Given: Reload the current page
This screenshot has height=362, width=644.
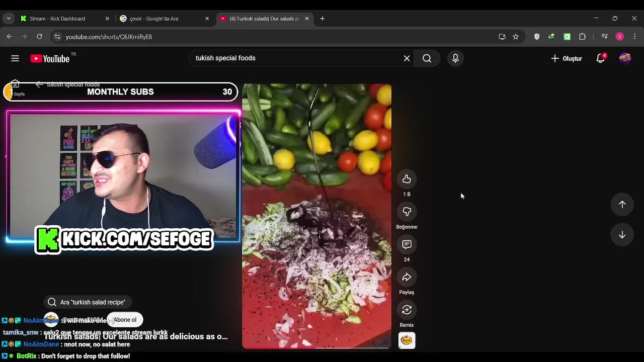Looking at the screenshot, I should click(x=39, y=37).
